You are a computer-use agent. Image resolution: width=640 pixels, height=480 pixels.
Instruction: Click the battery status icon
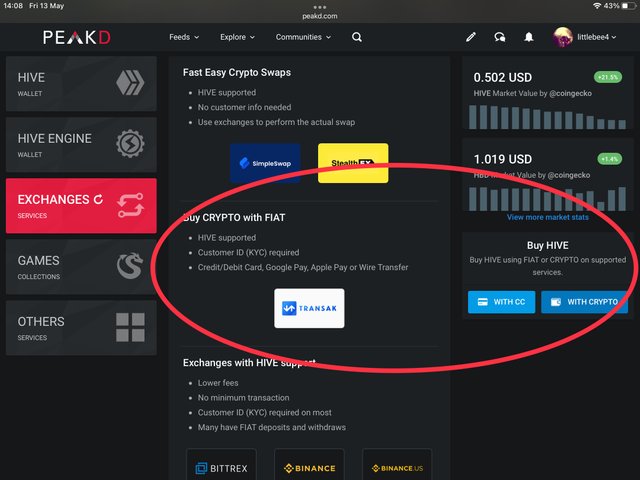click(629, 6)
